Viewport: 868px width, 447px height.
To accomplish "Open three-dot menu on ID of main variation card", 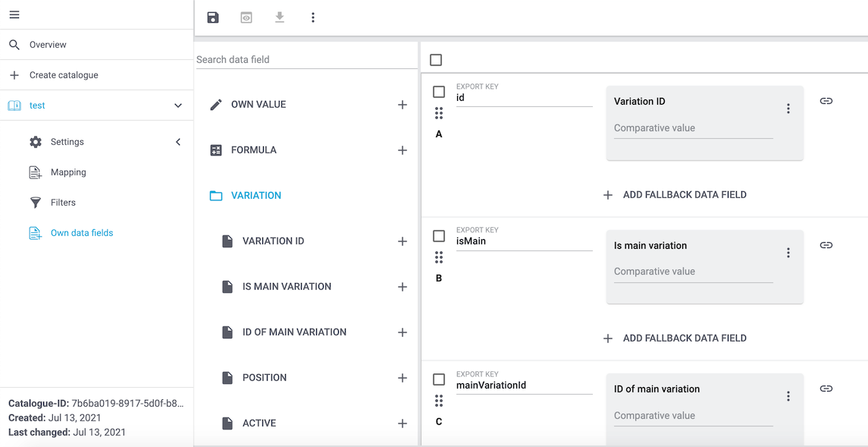I will [788, 396].
